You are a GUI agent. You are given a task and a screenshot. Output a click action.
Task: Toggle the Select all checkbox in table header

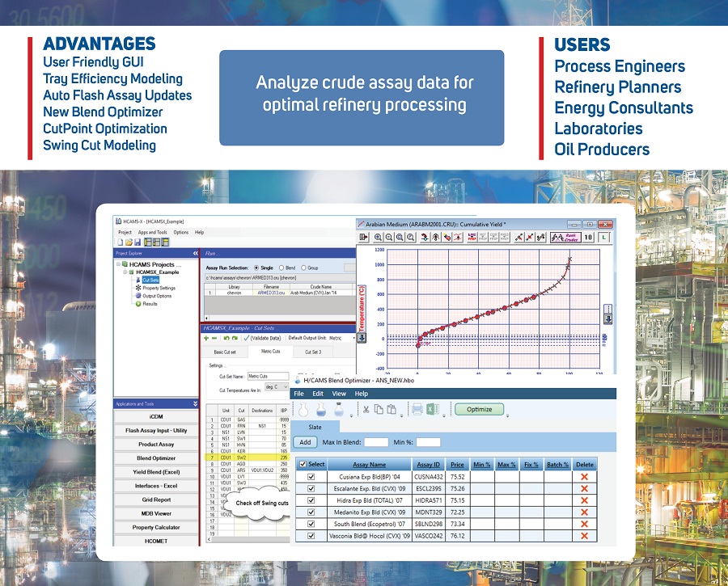coord(303,464)
